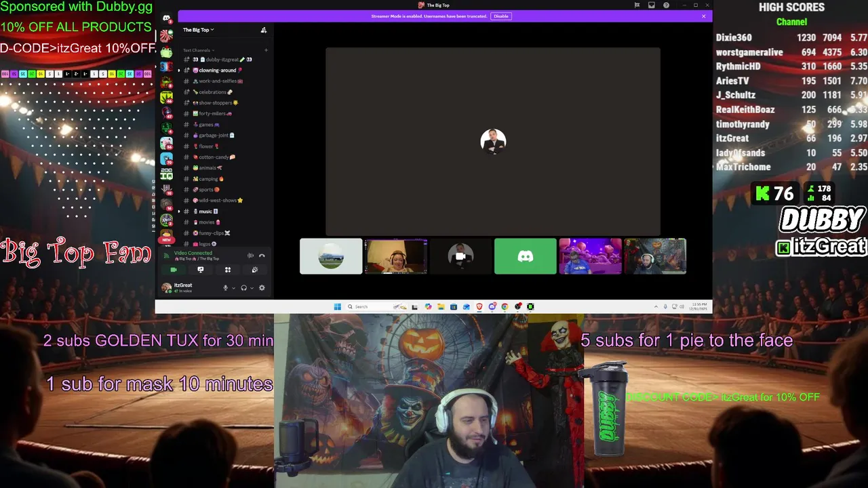This screenshot has height=488, width=868.
Task: Select the camera-off participant tile
Action: (460, 256)
